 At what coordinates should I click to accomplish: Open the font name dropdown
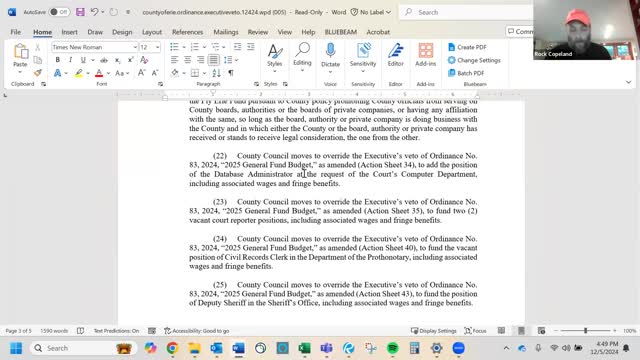135,47
